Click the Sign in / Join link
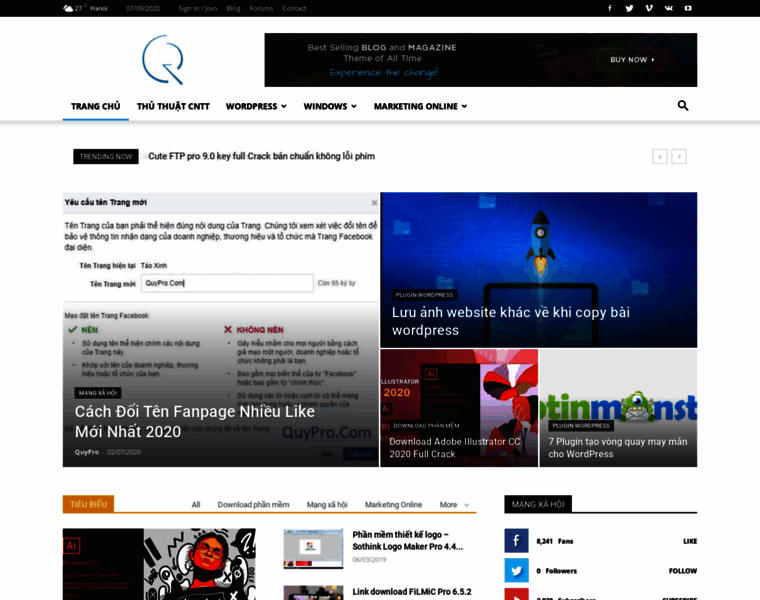This screenshot has width=760, height=600. (x=197, y=8)
